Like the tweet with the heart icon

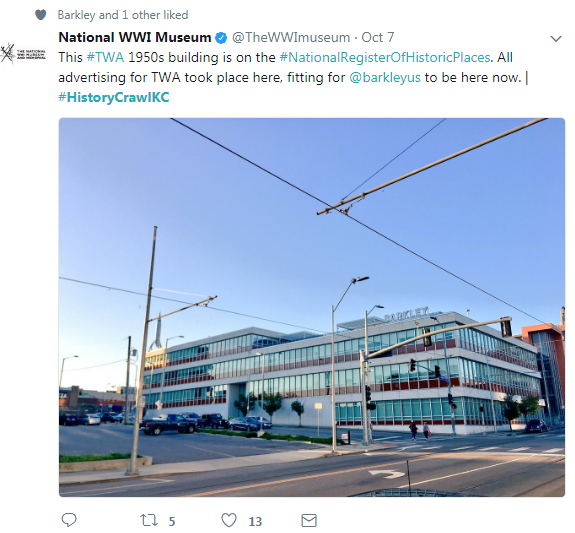tap(229, 520)
